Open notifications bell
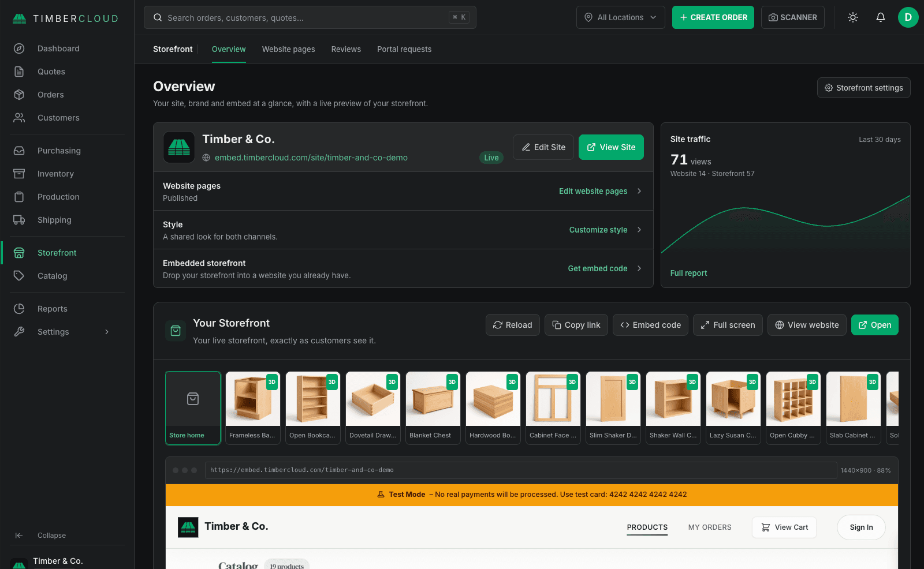 coord(881,17)
